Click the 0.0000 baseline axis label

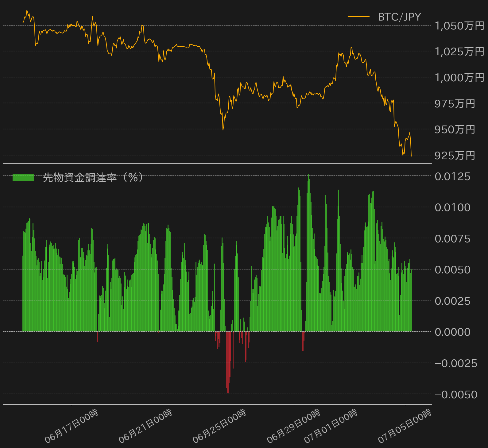[x=453, y=332]
